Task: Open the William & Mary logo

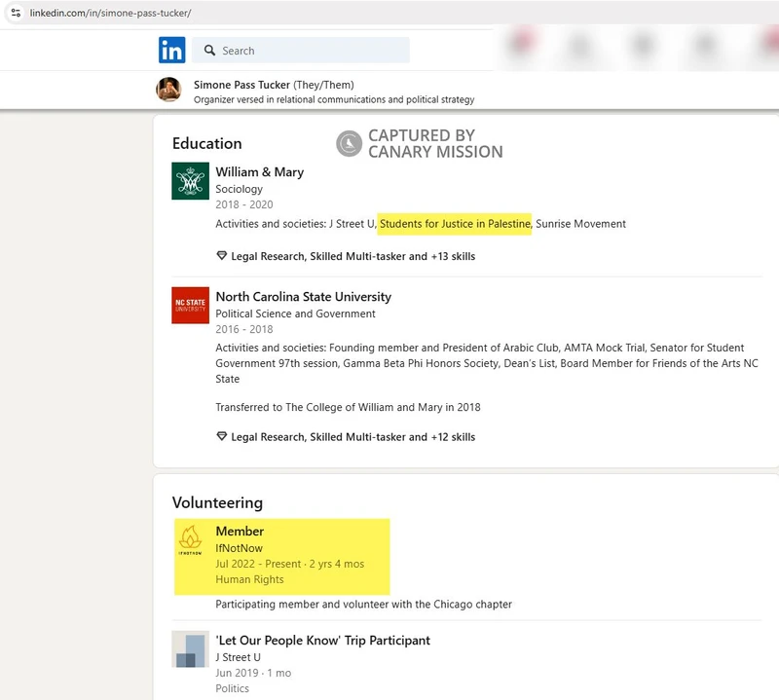Action: [190, 181]
